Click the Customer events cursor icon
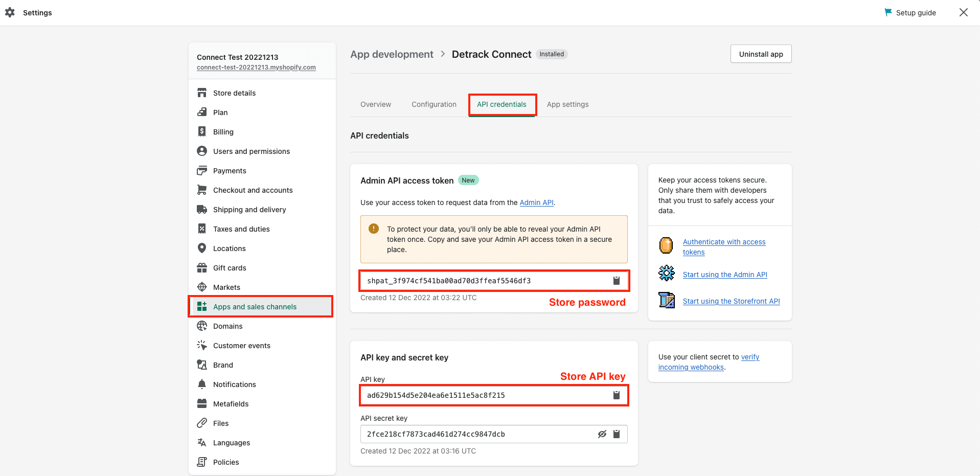Viewport: 980px width, 476px height. point(202,346)
